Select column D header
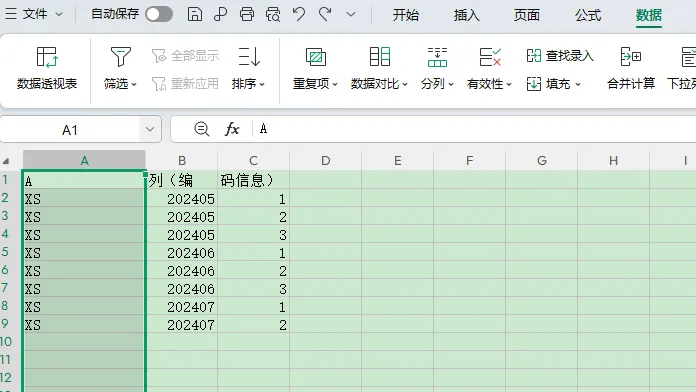The width and height of the screenshot is (696, 392). pyautogui.click(x=325, y=160)
